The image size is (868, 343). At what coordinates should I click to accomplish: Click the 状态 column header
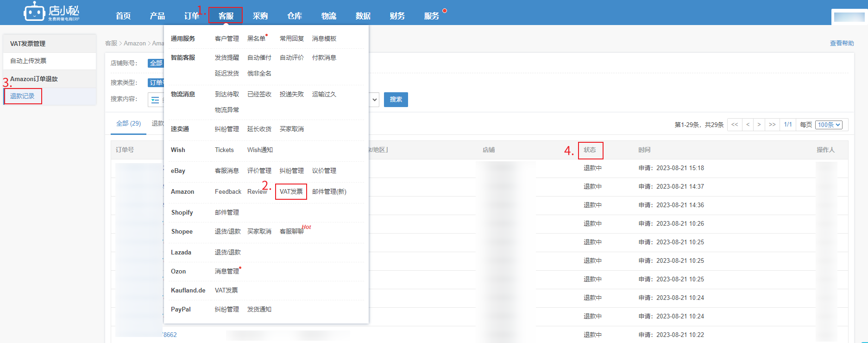pos(590,150)
